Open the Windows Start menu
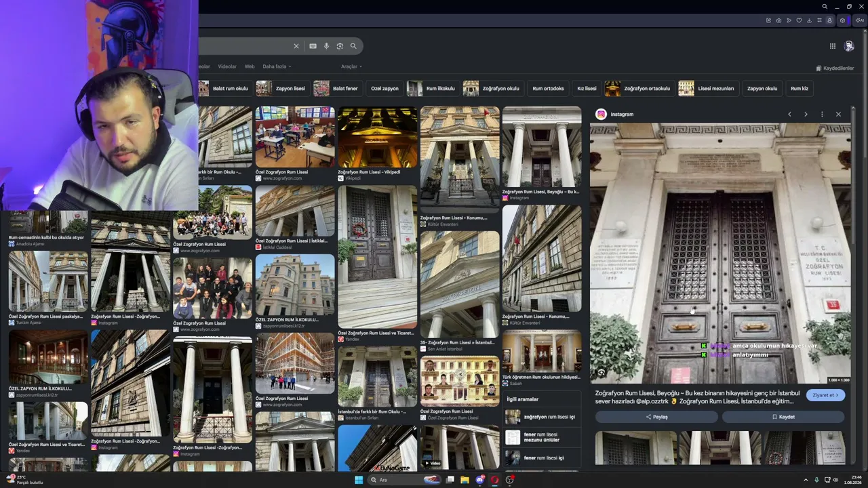This screenshot has height=488, width=868. pyautogui.click(x=359, y=480)
